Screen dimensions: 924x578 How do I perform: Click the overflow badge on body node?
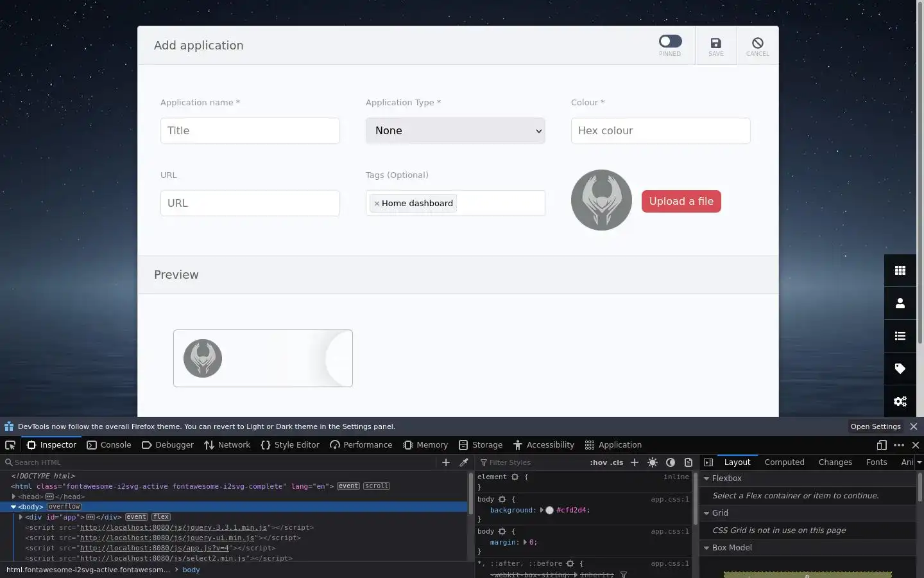64,507
